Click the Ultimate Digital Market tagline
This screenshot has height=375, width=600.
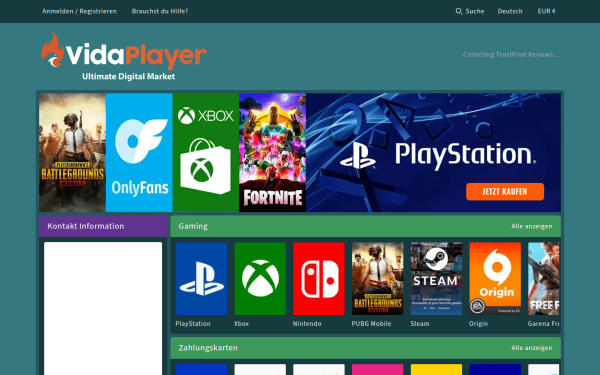(x=129, y=77)
